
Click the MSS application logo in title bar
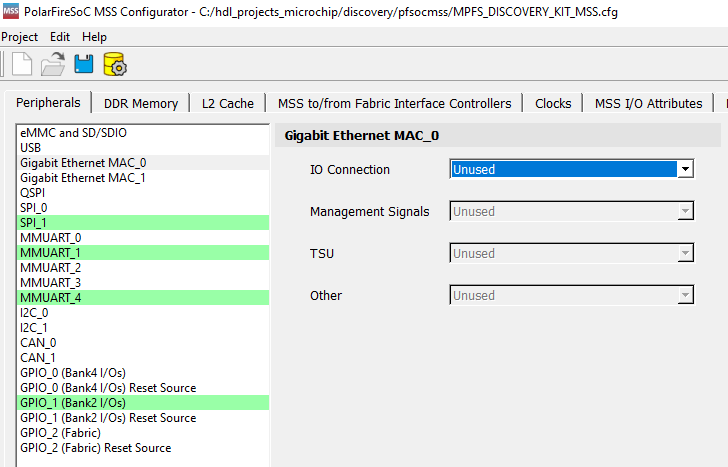pos(12,11)
